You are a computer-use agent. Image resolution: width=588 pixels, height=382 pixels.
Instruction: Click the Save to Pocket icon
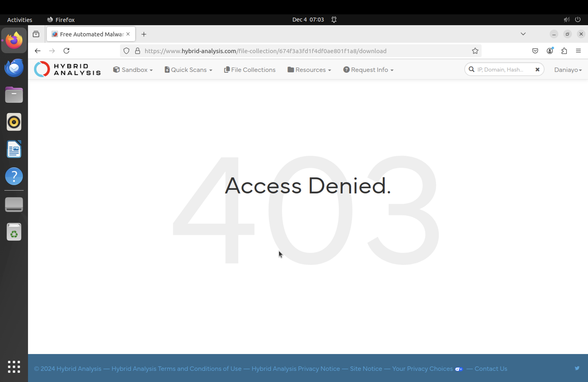[535, 51]
